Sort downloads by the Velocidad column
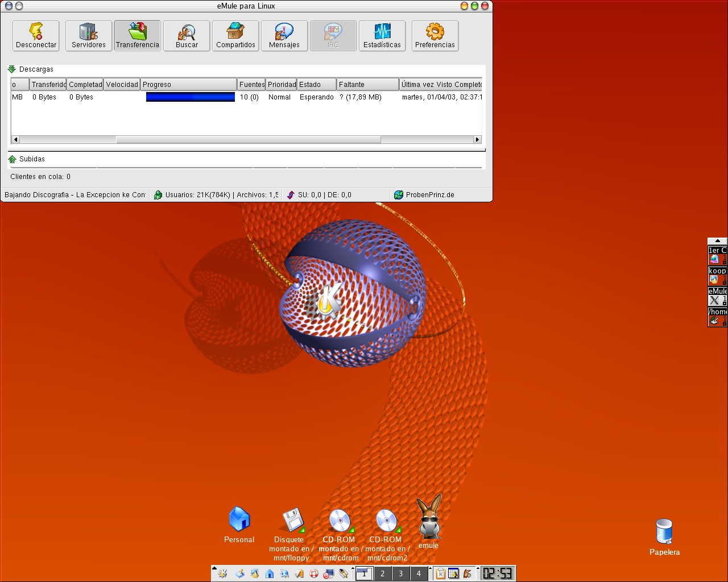The height and width of the screenshot is (582, 728). tap(122, 85)
